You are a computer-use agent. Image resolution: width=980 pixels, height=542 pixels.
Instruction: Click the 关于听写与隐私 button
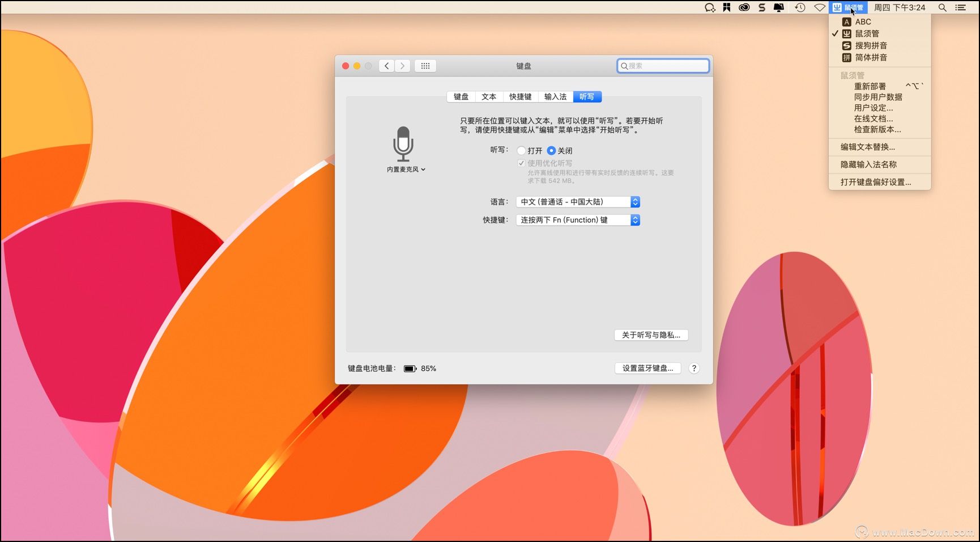coord(651,335)
